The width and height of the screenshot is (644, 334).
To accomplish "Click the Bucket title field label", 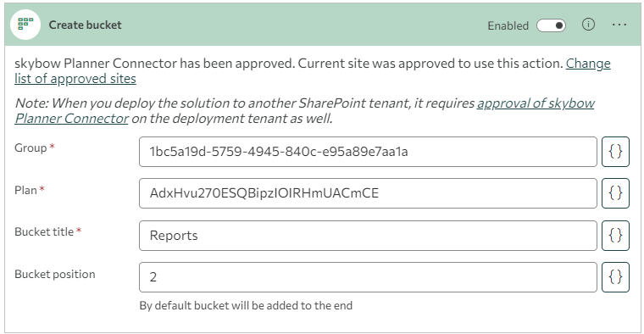I will click(44, 231).
